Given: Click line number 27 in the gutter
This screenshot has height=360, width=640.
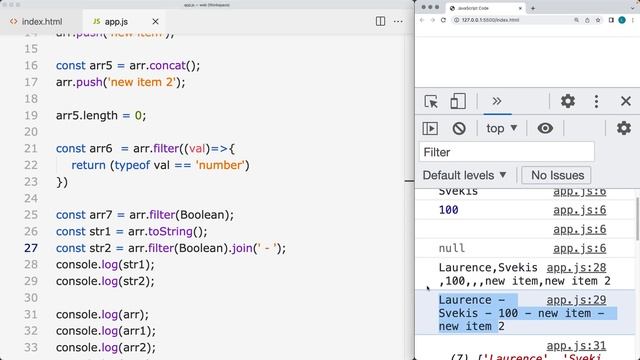Looking at the screenshot, I should (x=31, y=248).
